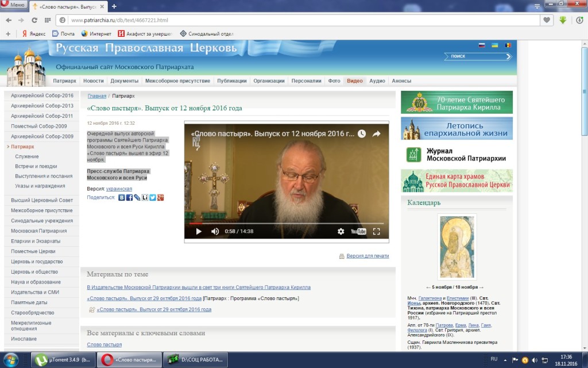The height and width of the screenshot is (368, 588).
Task: Open the Видео top menu item
Action: 355,80
